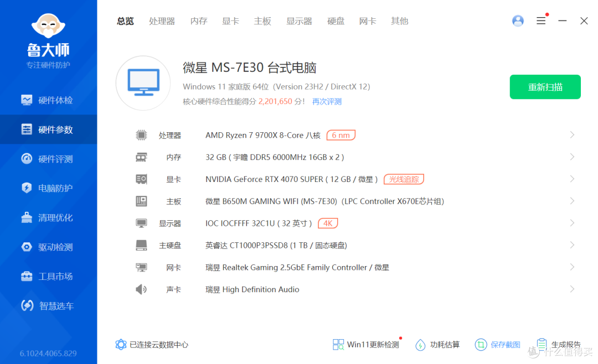Expand the 显示器 row chevron
This screenshot has height=364, width=598.
point(572,223)
